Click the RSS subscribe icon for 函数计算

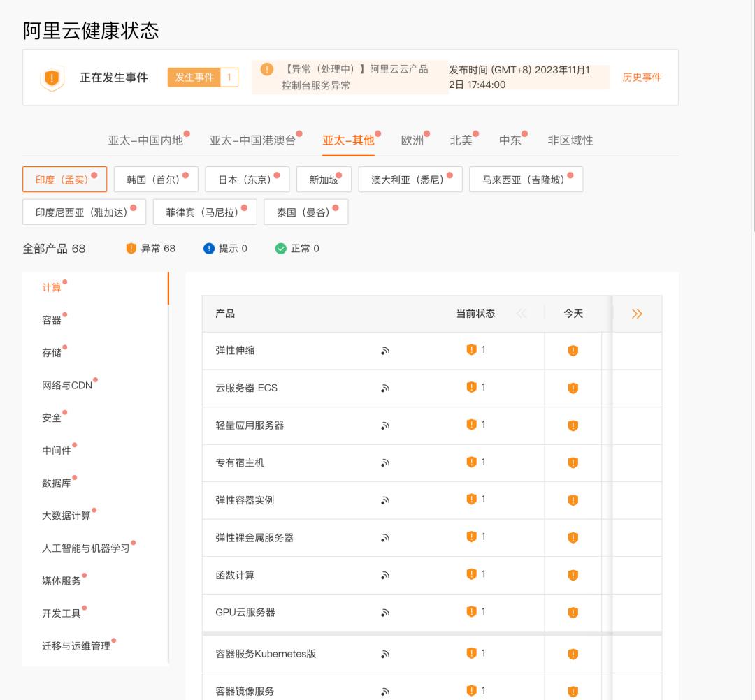[385, 576]
